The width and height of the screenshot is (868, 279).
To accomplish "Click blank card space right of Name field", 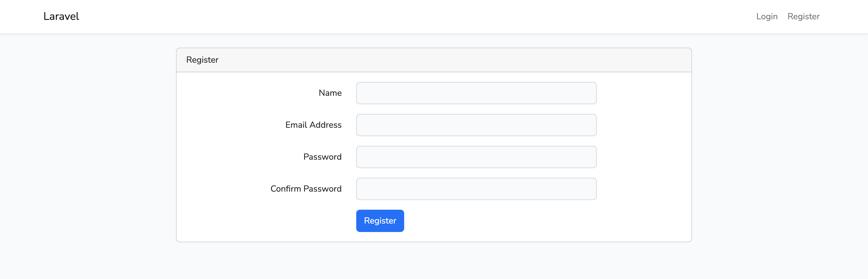I will click(x=643, y=93).
